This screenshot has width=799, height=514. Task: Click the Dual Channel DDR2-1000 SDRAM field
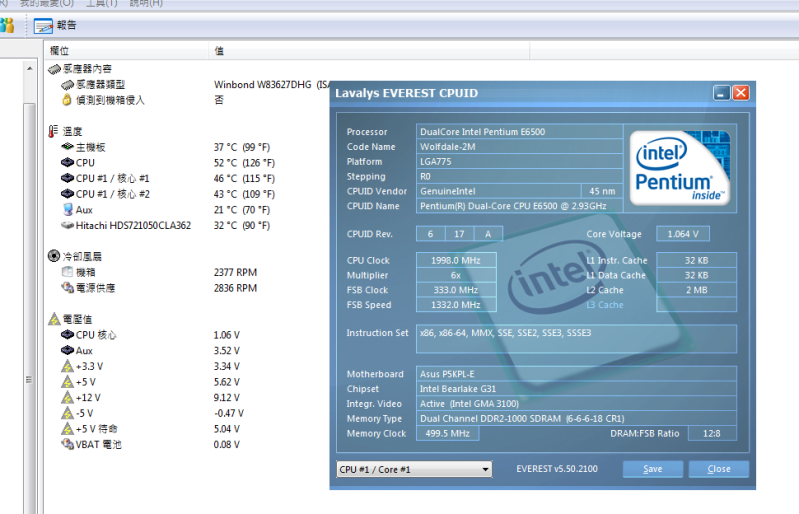pyautogui.click(x=576, y=419)
